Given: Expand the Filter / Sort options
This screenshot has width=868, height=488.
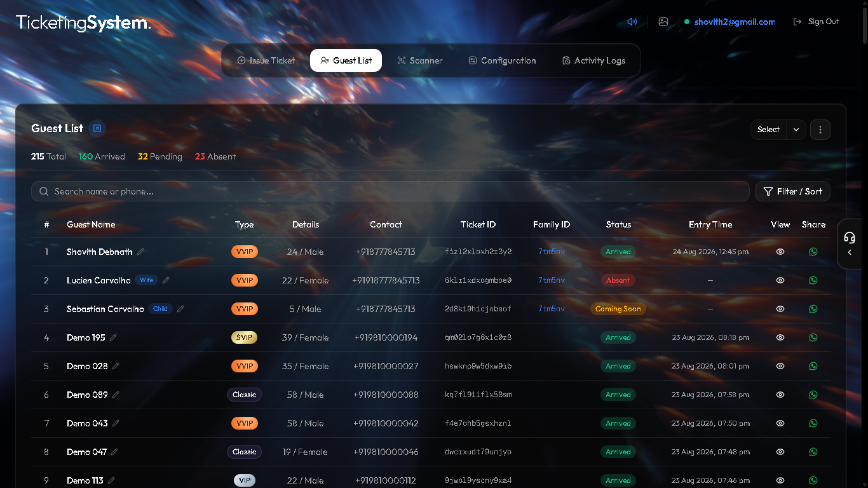Looking at the screenshot, I should [792, 191].
